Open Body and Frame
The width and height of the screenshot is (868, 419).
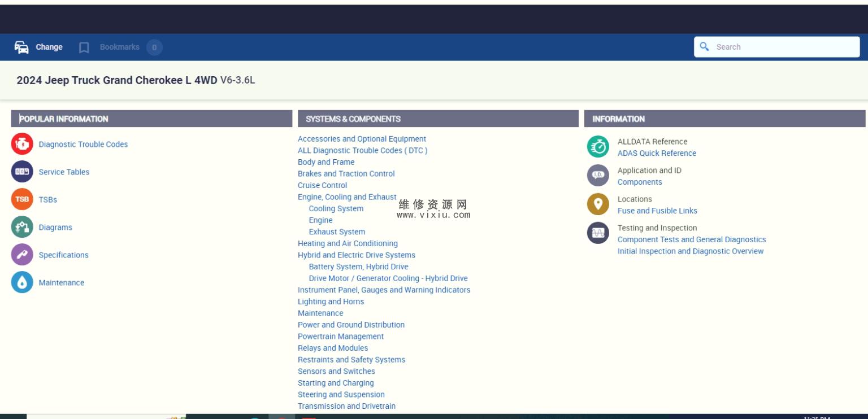326,162
